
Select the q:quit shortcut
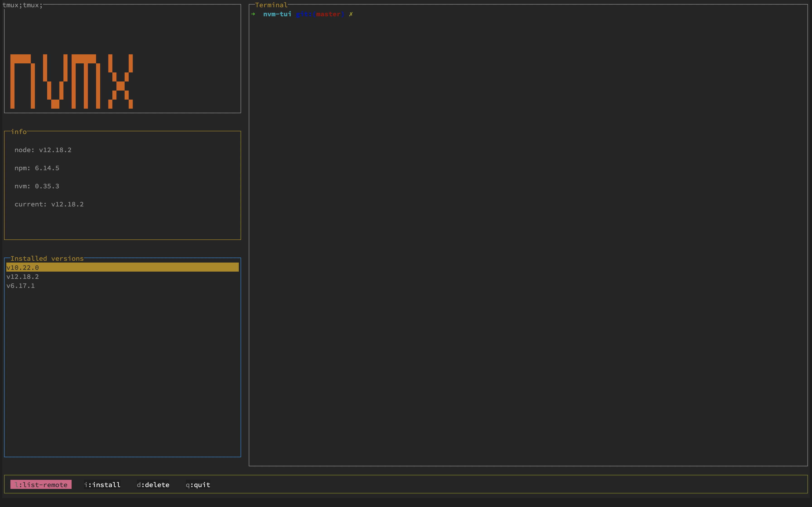pyautogui.click(x=198, y=485)
